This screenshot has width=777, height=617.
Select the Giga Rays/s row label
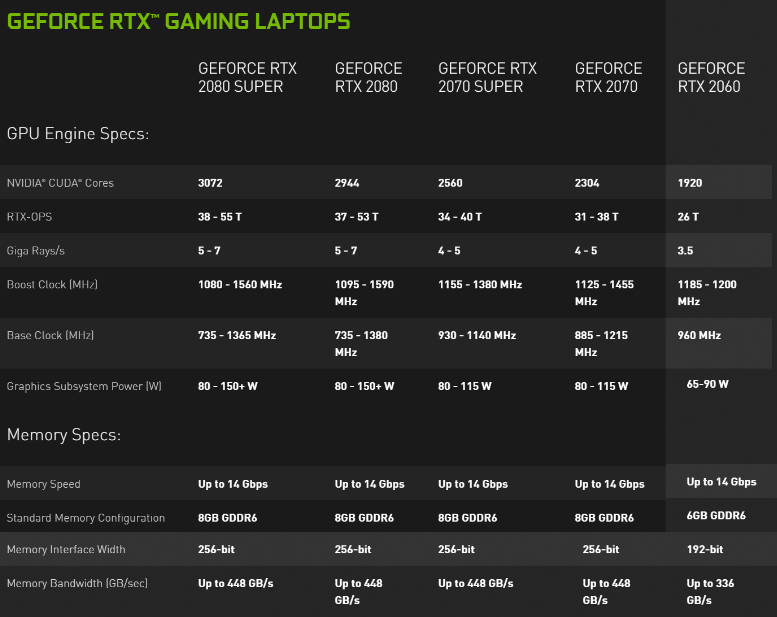pos(35,251)
